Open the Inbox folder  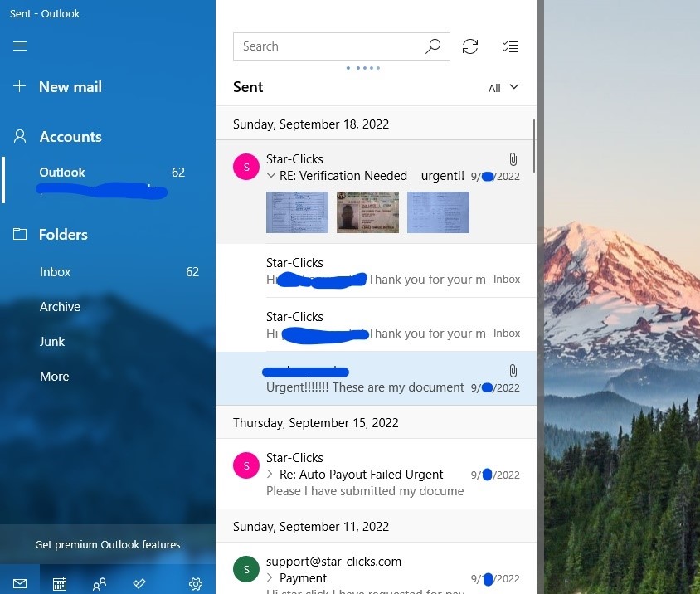point(108,271)
